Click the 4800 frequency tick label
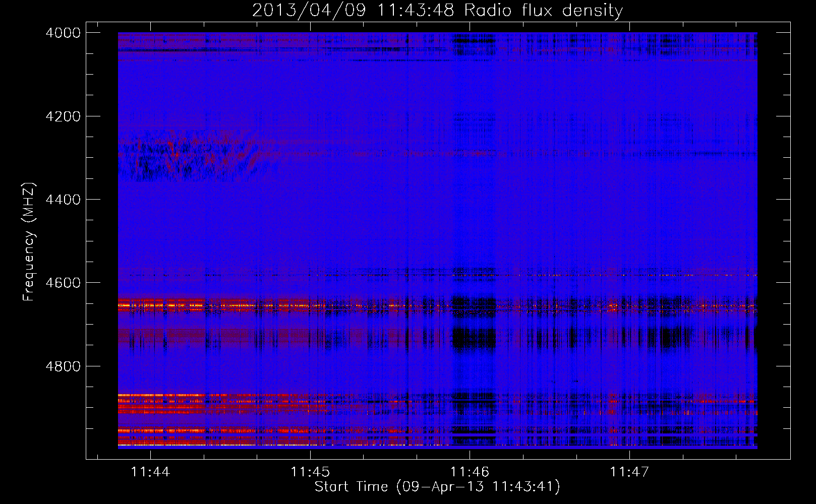The height and width of the screenshot is (504, 816). pos(63,366)
